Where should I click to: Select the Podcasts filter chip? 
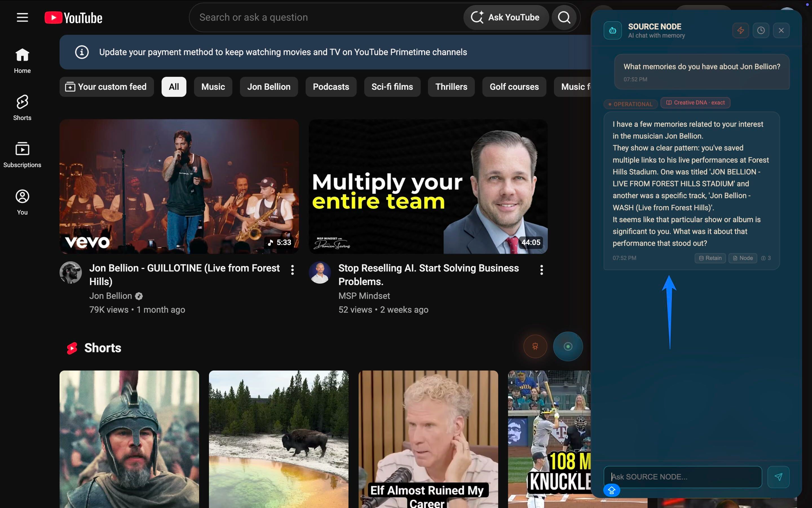(331, 87)
